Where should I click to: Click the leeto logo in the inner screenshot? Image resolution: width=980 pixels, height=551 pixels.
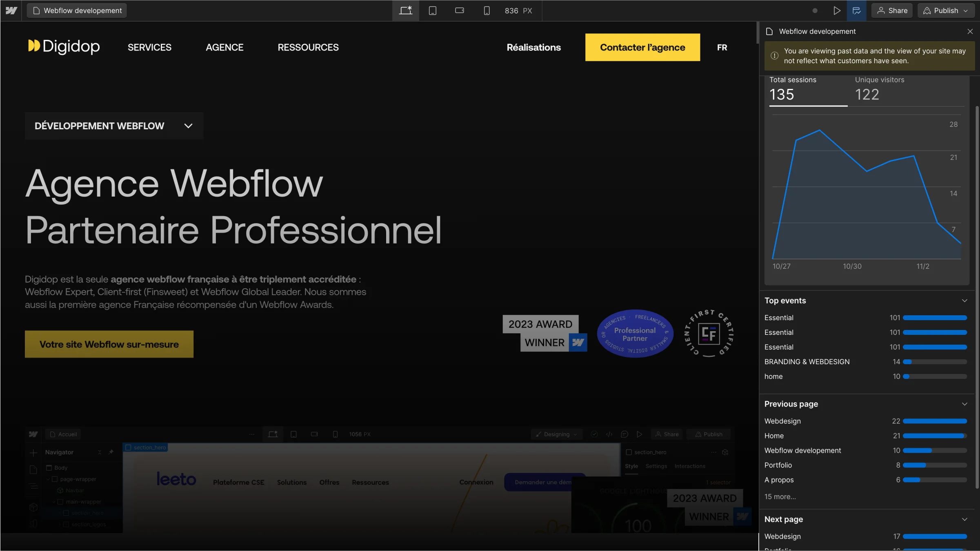[x=176, y=479]
